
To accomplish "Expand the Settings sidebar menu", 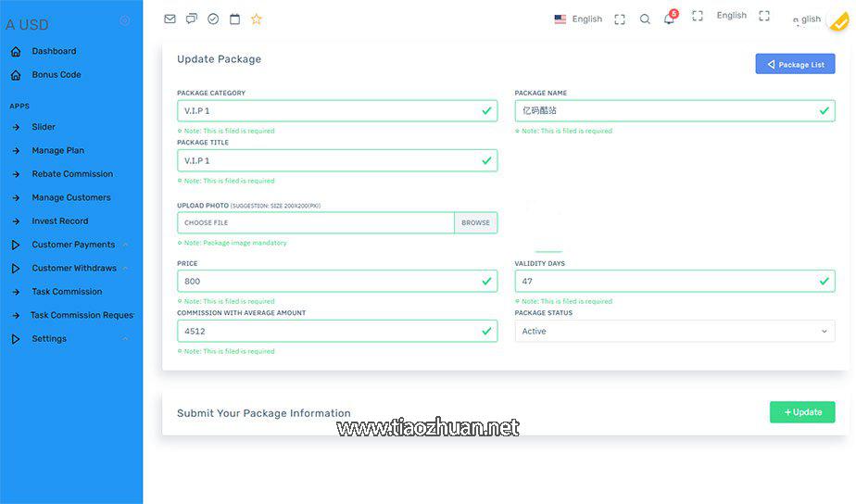I will tap(49, 339).
